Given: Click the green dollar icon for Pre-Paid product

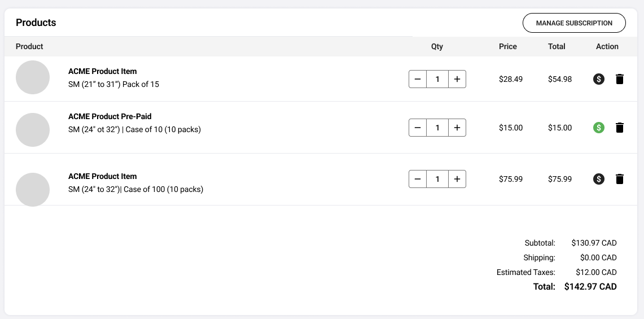Looking at the screenshot, I should (599, 128).
